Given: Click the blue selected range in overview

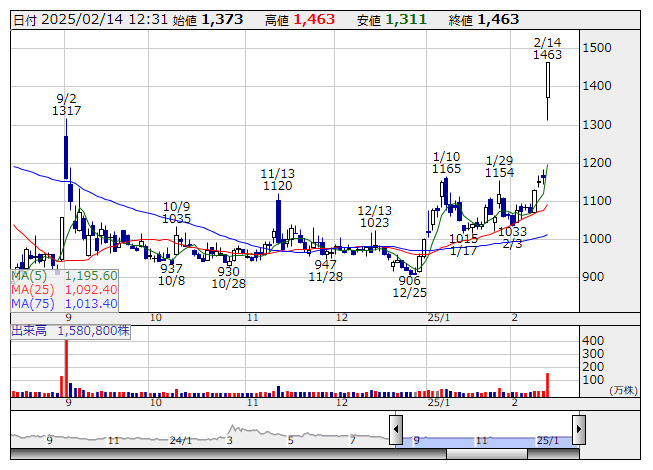Looking at the screenshot, I should pyautogui.click(x=487, y=440).
